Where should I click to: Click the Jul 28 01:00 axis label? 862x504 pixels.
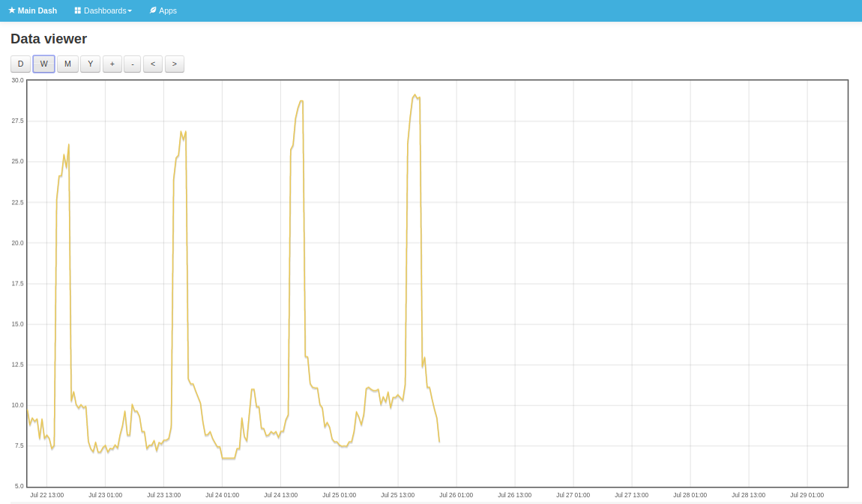(x=690, y=495)
